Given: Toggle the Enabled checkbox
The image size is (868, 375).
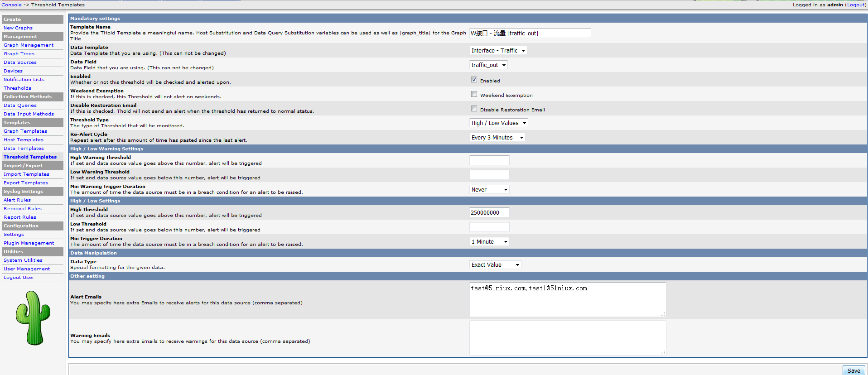Looking at the screenshot, I should [474, 80].
